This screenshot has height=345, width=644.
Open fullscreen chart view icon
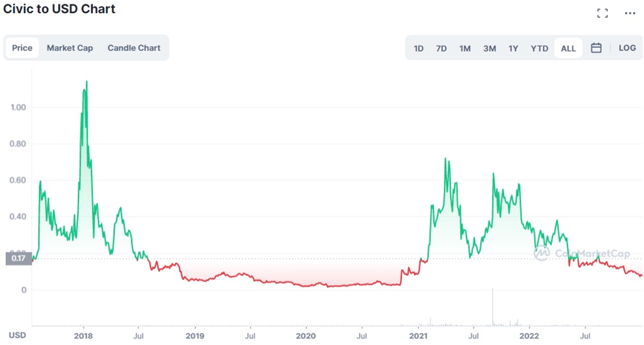pyautogui.click(x=602, y=14)
